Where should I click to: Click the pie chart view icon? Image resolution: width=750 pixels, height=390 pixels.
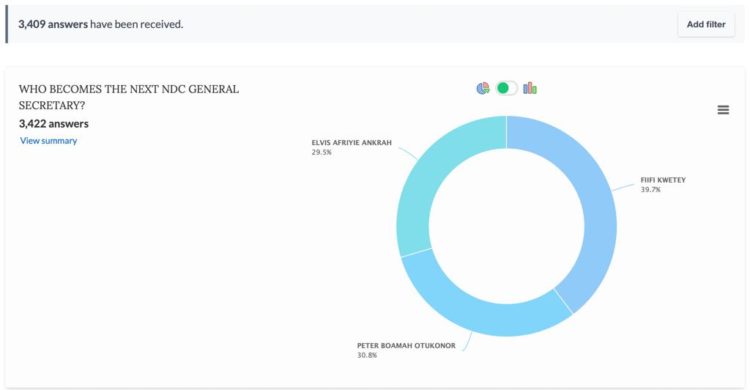[x=483, y=88]
